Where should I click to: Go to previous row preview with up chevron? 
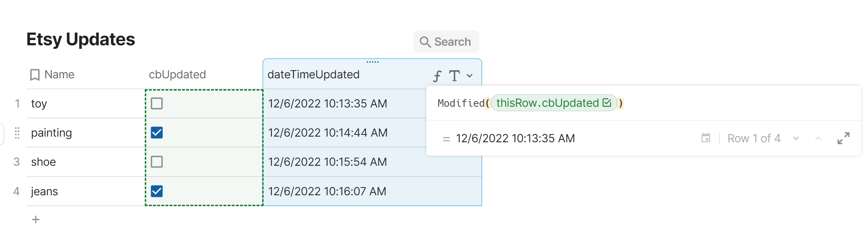pos(818,138)
